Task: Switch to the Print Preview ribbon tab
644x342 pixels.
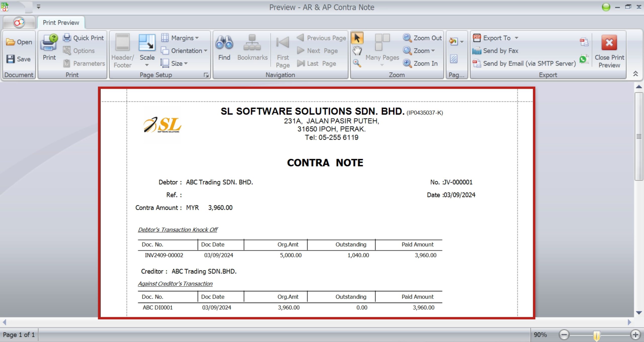Action: pos(61,22)
